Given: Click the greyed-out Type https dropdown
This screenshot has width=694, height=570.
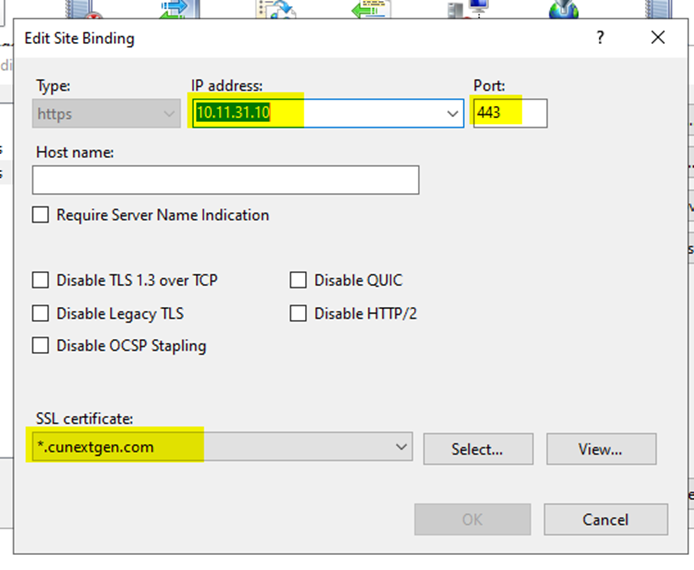Looking at the screenshot, I should [106, 114].
